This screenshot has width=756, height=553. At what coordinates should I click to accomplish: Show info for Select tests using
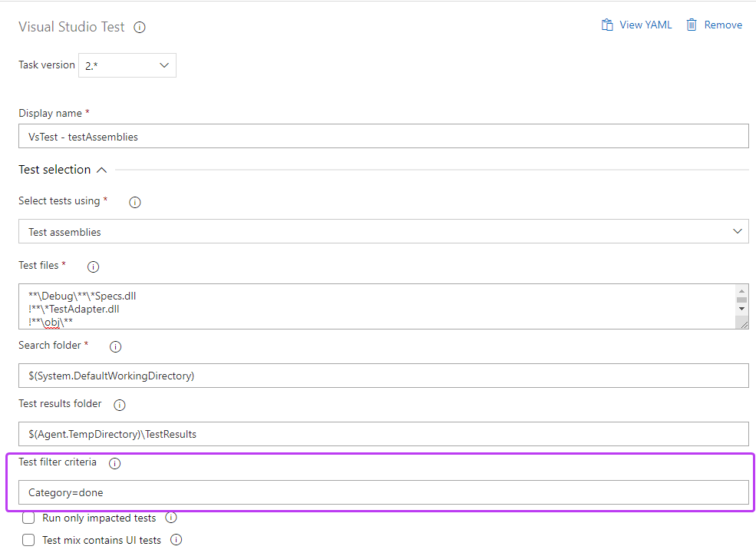tap(135, 202)
